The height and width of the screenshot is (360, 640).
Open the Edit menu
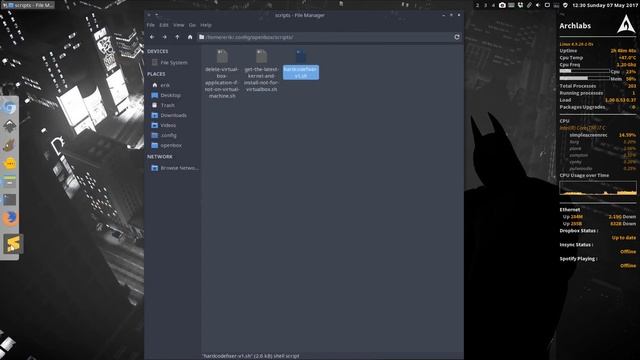coord(164,25)
